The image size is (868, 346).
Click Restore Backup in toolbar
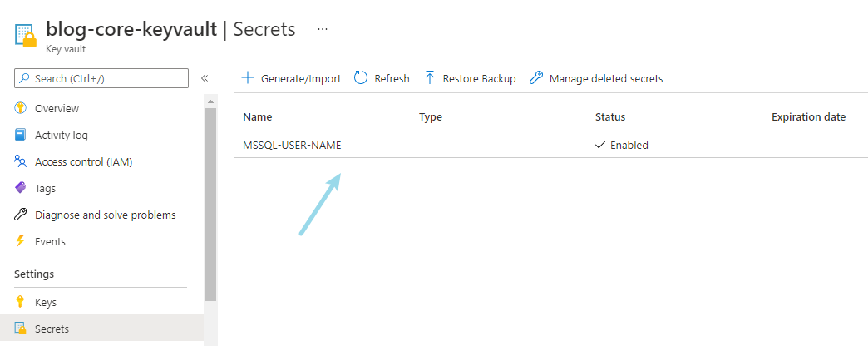click(470, 78)
